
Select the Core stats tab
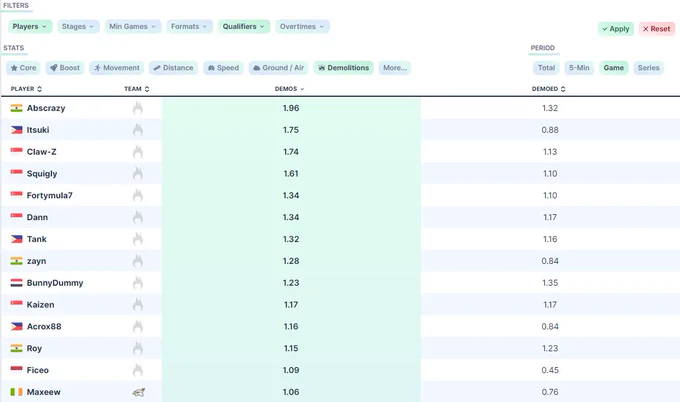tap(23, 68)
